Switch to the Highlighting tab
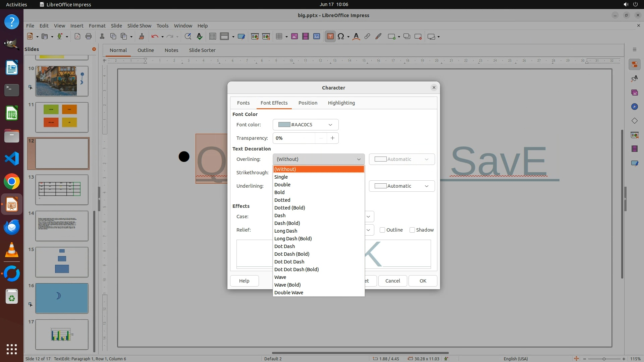Screen dimensions: 644x362 tap(341, 103)
